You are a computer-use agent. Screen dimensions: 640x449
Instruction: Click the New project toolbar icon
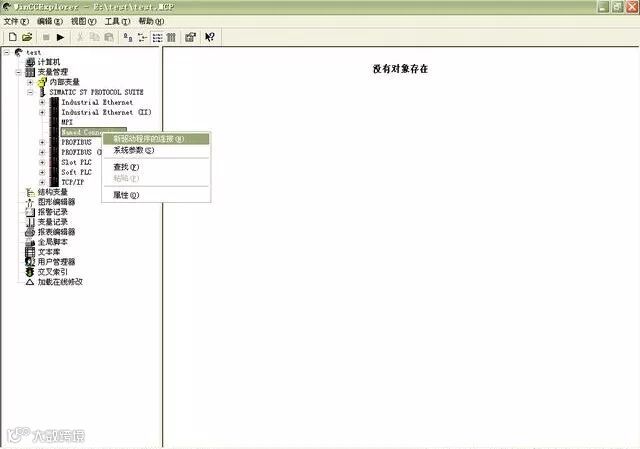(13, 38)
